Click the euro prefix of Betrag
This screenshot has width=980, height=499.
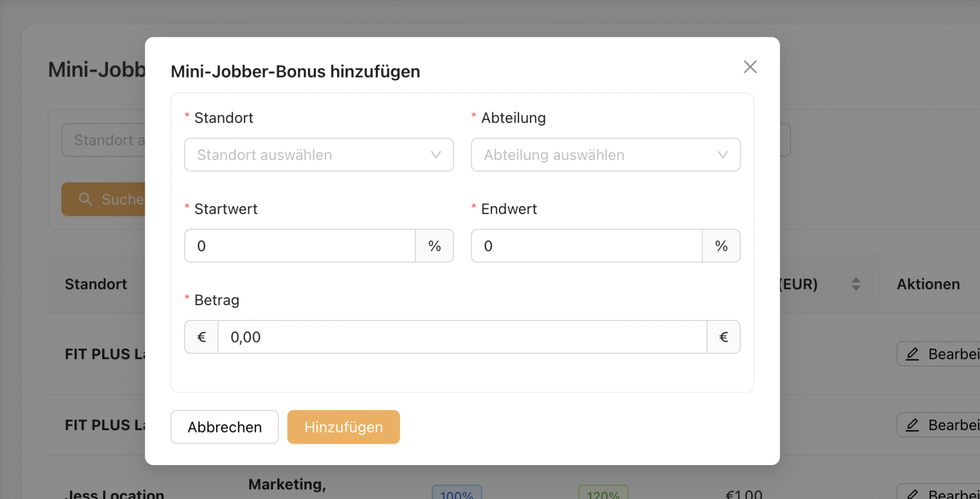[x=201, y=337]
